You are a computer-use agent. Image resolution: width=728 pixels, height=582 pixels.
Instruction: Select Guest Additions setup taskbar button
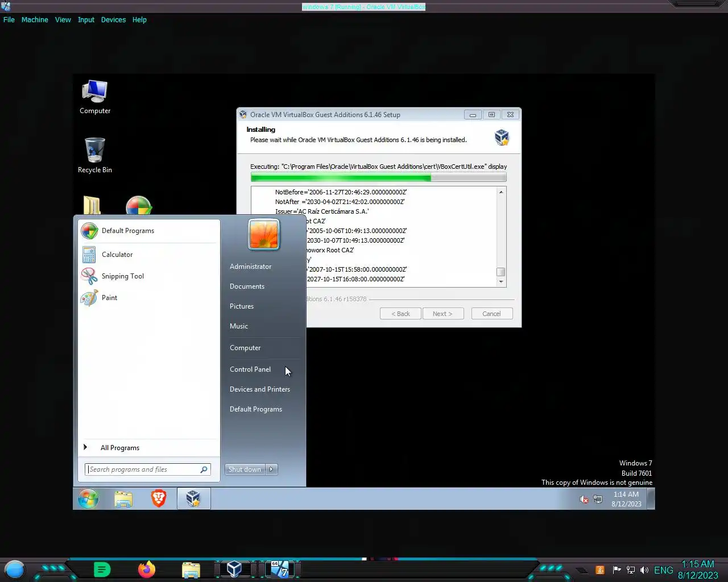pos(193,498)
